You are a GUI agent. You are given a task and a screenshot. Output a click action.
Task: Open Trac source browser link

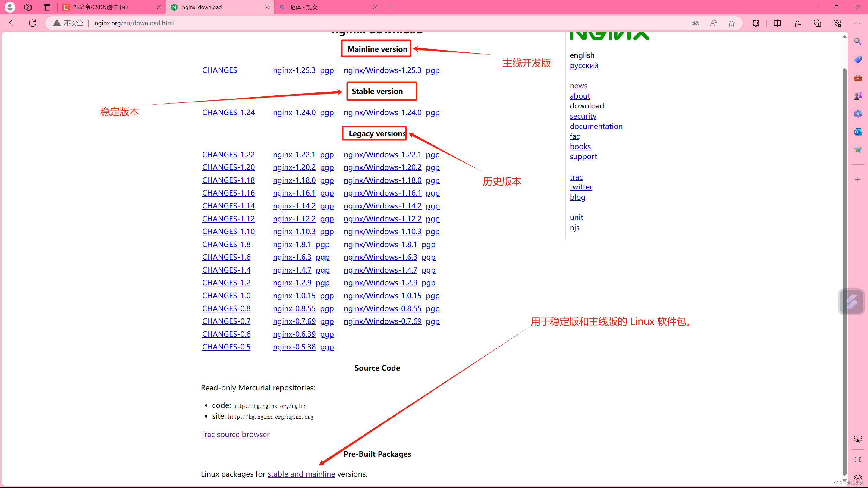pyautogui.click(x=235, y=434)
